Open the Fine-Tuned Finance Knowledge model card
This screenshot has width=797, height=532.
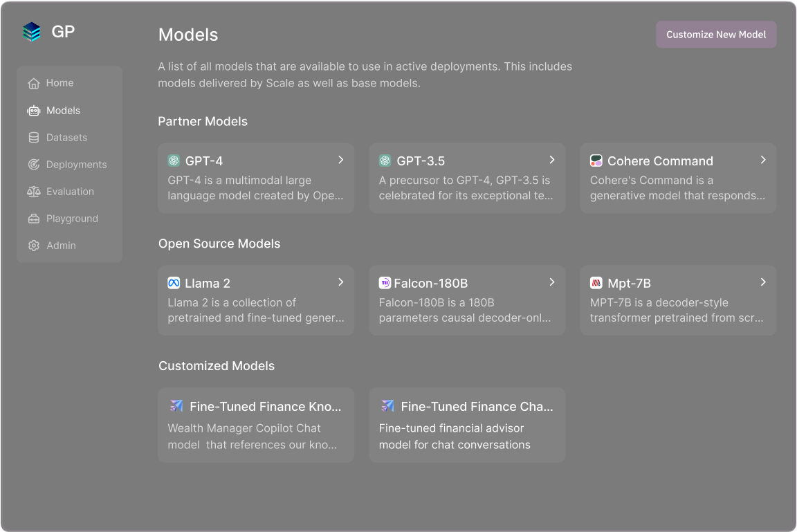point(256,425)
